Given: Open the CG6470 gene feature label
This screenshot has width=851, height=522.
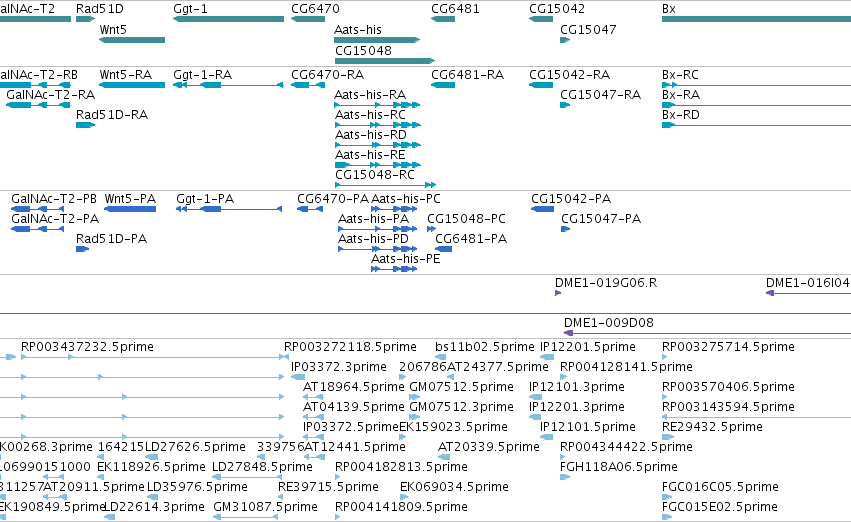Looking at the screenshot, I should [315, 9].
